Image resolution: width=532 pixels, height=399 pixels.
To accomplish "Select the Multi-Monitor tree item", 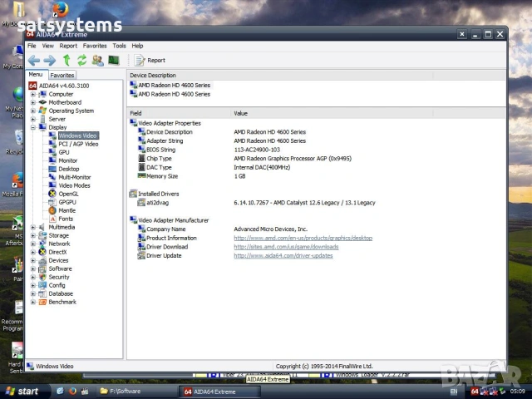I will click(75, 177).
